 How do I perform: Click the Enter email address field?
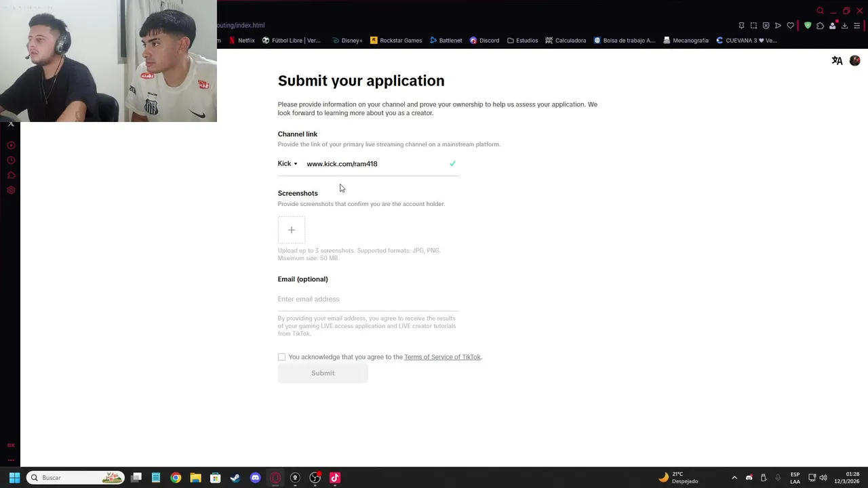point(368,299)
